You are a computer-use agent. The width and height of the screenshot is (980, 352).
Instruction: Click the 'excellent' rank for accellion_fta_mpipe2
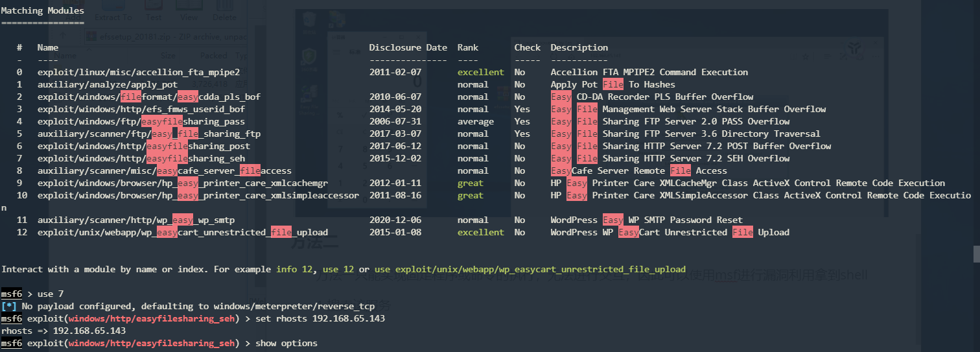tap(480, 72)
